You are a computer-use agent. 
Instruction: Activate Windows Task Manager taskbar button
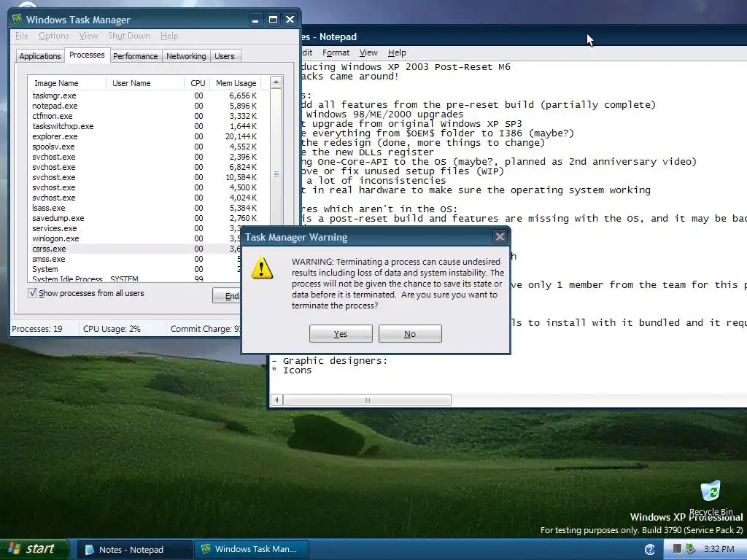coord(252,550)
